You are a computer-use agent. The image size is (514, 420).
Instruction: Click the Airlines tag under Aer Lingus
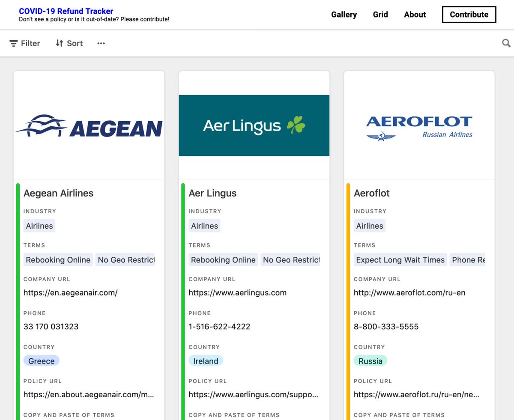(x=204, y=226)
